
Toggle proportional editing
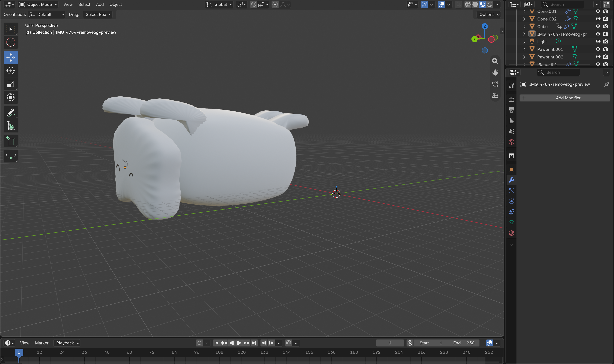point(275,4)
